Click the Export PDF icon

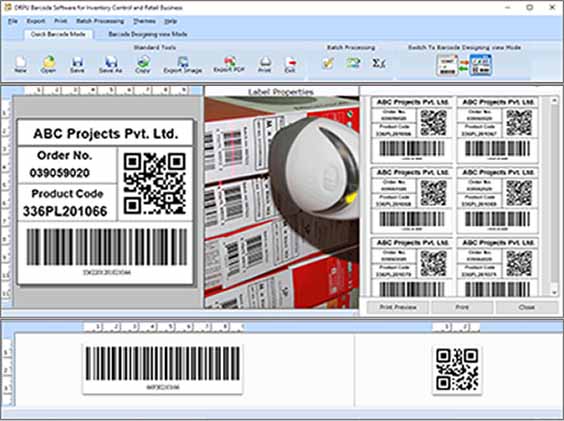pyautogui.click(x=229, y=64)
